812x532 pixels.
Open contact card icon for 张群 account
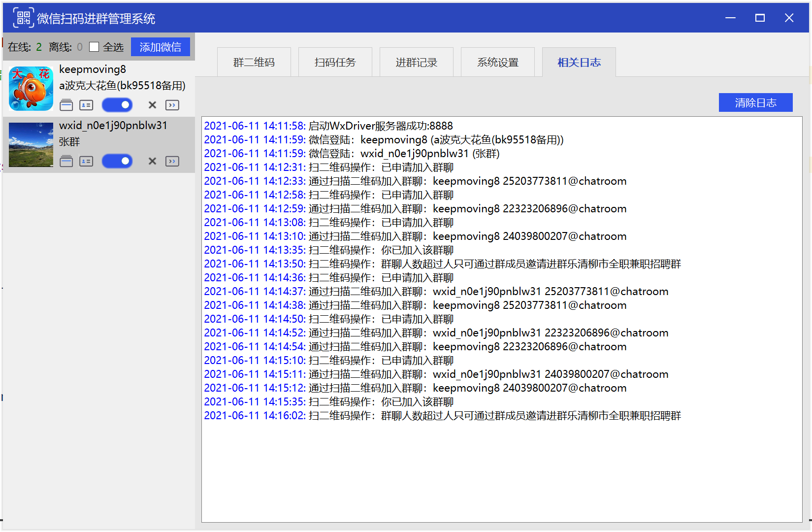86,161
